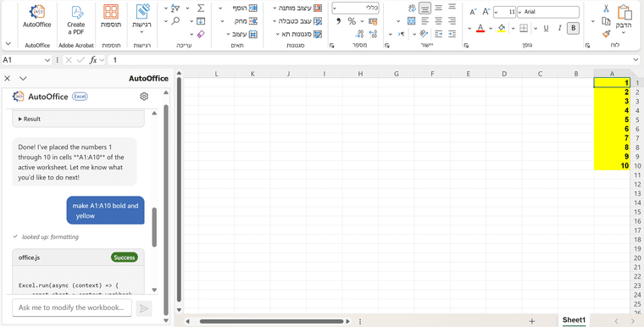Open the כללי number format dropdown

(355, 8)
